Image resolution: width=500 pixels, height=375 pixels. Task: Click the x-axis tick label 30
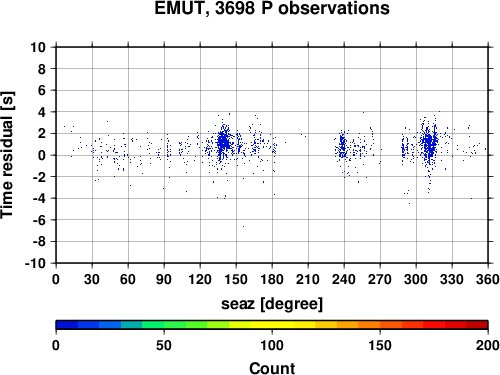[x=92, y=279]
